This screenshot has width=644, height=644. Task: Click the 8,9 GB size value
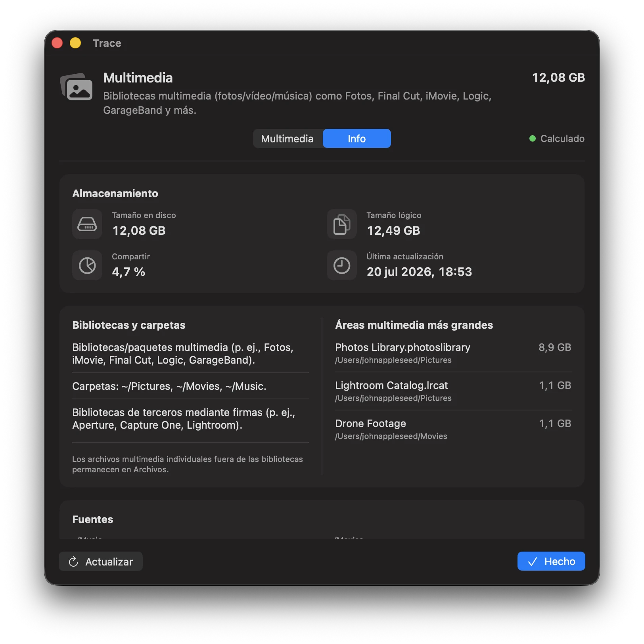555,347
